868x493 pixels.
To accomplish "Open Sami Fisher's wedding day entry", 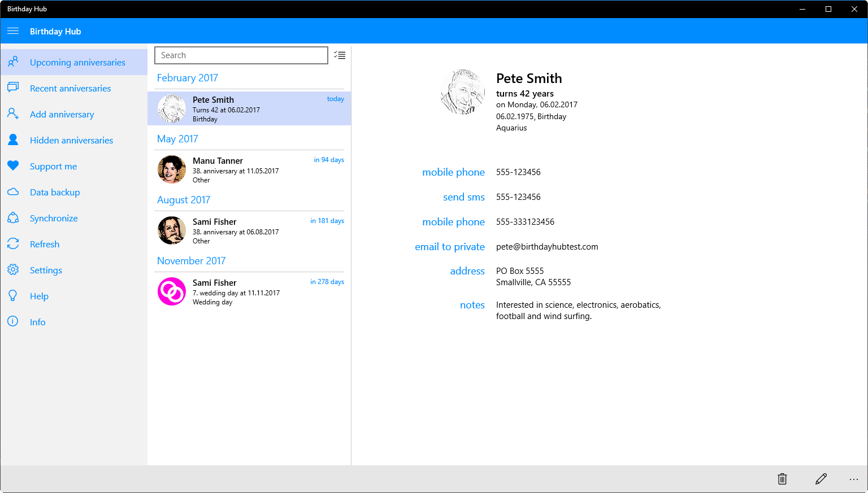I will 249,291.
